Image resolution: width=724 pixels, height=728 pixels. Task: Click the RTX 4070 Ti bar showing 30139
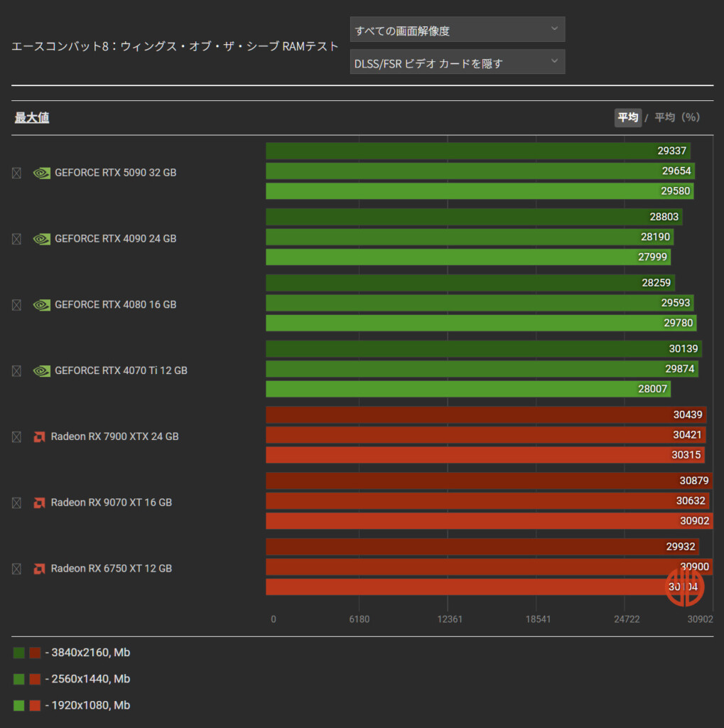point(484,348)
